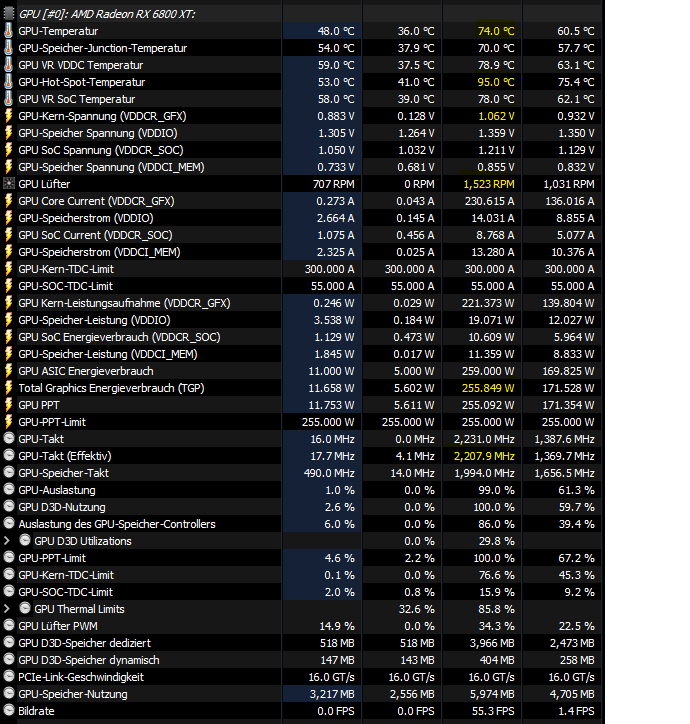Select the GPU-Kern-TDC-Limit percent row label
This screenshot has height=724, width=690.
pyautogui.click(x=66, y=575)
